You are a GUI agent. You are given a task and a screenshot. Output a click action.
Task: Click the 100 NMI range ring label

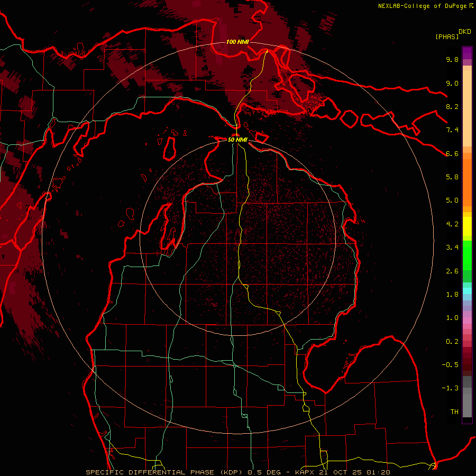click(237, 42)
